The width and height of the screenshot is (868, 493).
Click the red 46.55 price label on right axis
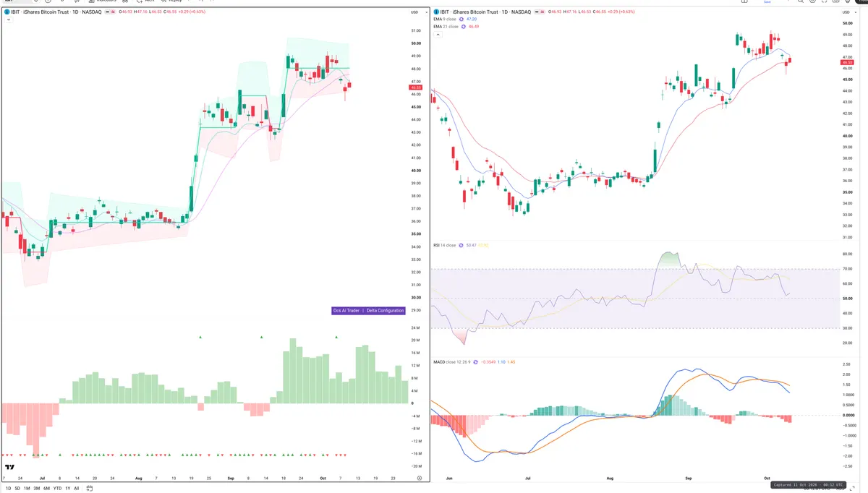pos(848,63)
